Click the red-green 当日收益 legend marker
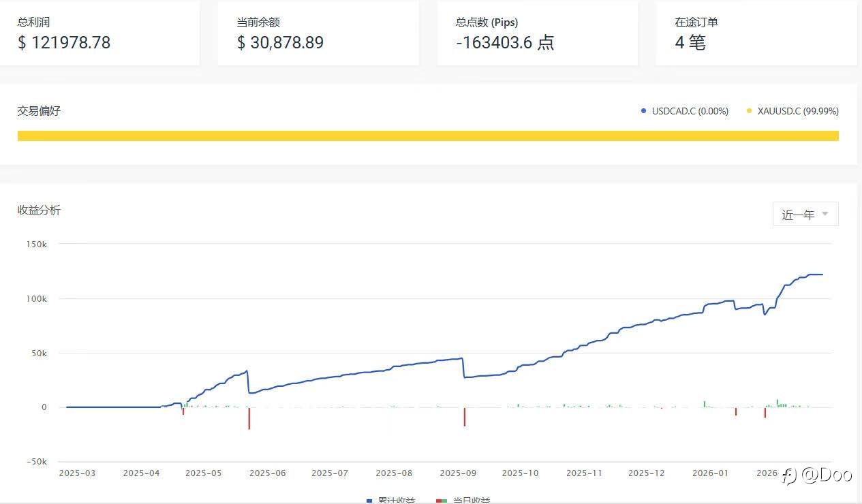862x504 pixels. click(442, 501)
